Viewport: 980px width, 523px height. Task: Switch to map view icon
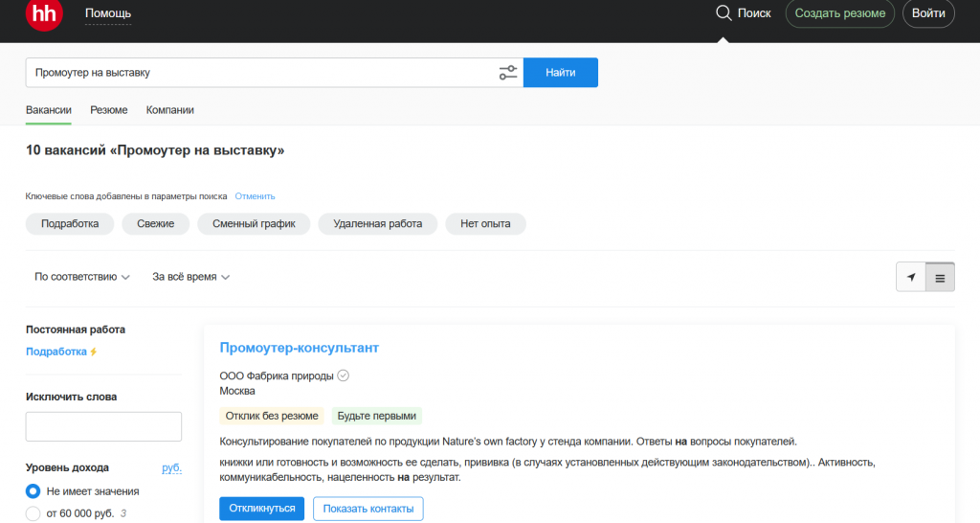click(911, 278)
